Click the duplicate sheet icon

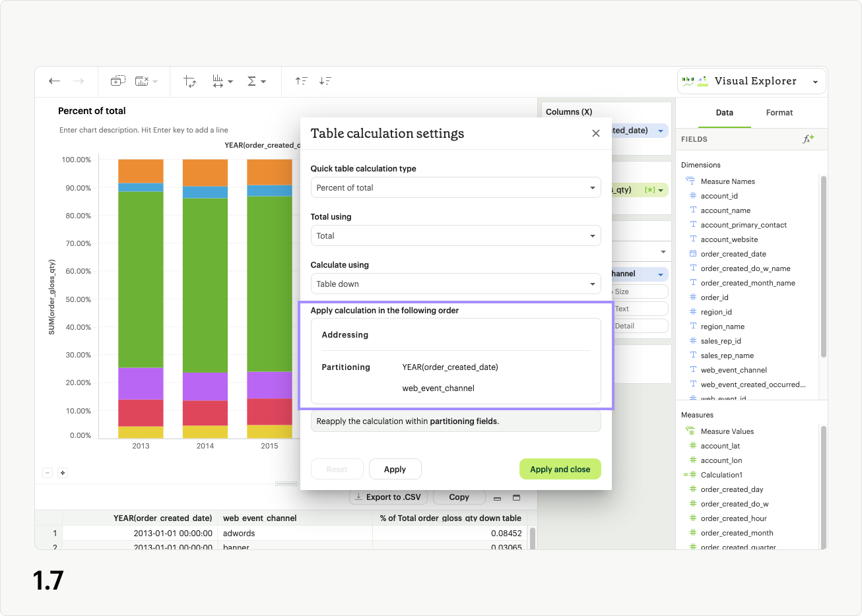[118, 81]
